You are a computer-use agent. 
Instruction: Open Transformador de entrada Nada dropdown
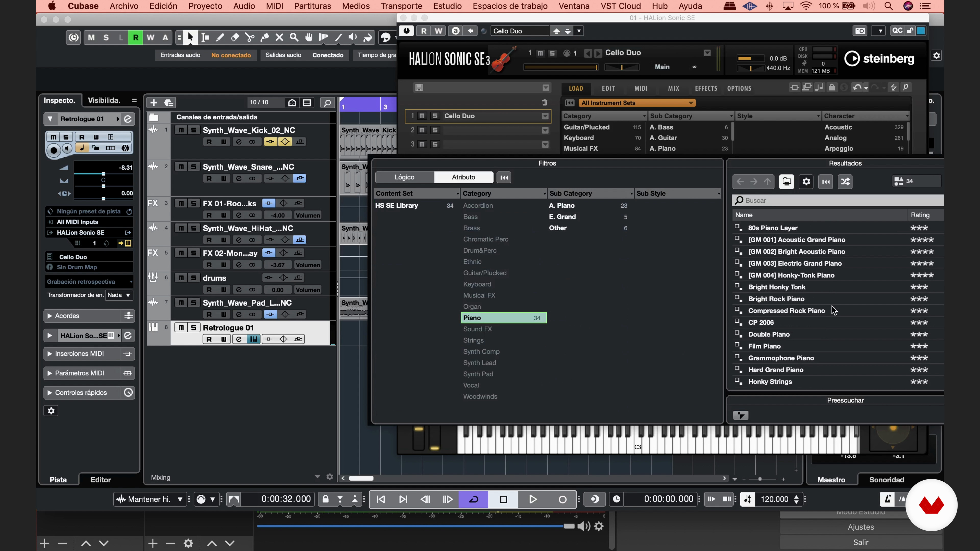click(x=119, y=295)
